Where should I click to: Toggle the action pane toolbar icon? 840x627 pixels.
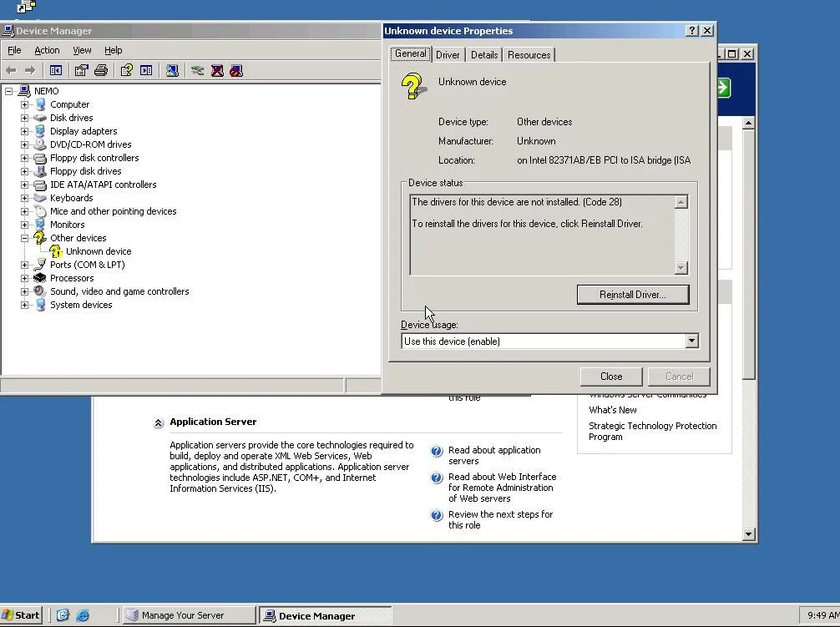146,70
